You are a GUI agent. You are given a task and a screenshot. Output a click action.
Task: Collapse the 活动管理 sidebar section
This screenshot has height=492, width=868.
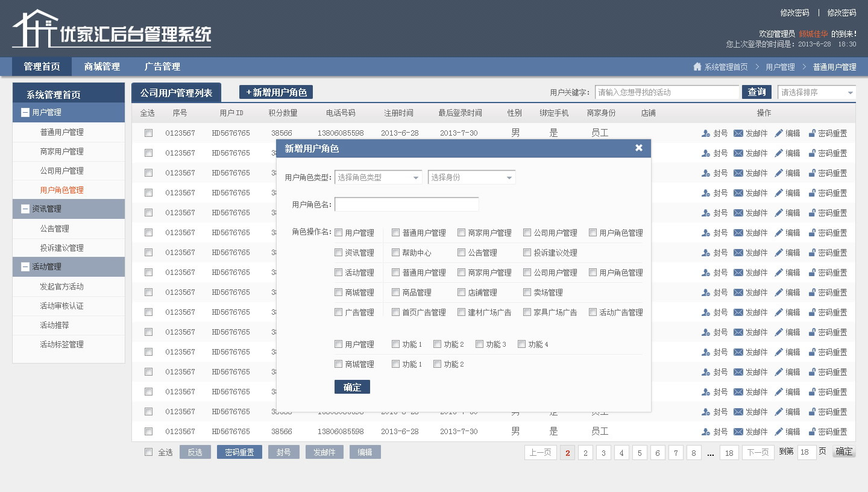tap(25, 266)
